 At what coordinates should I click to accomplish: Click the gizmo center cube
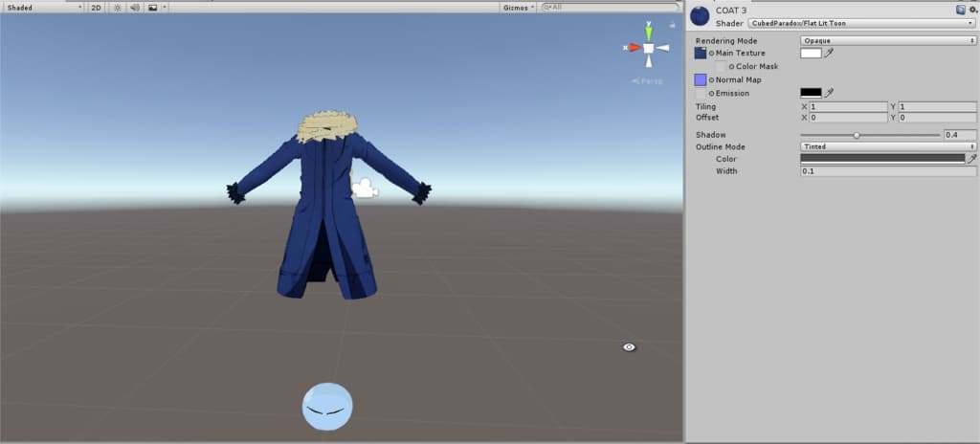(649, 48)
